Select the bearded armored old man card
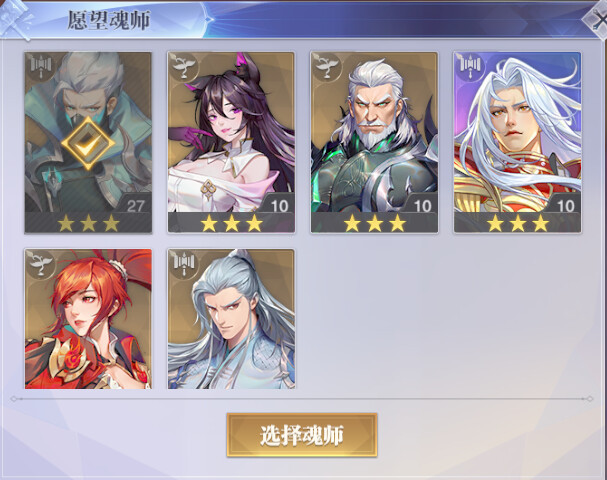The width and height of the screenshot is (607, 480). pyautogui.click(x=374, y=142)
